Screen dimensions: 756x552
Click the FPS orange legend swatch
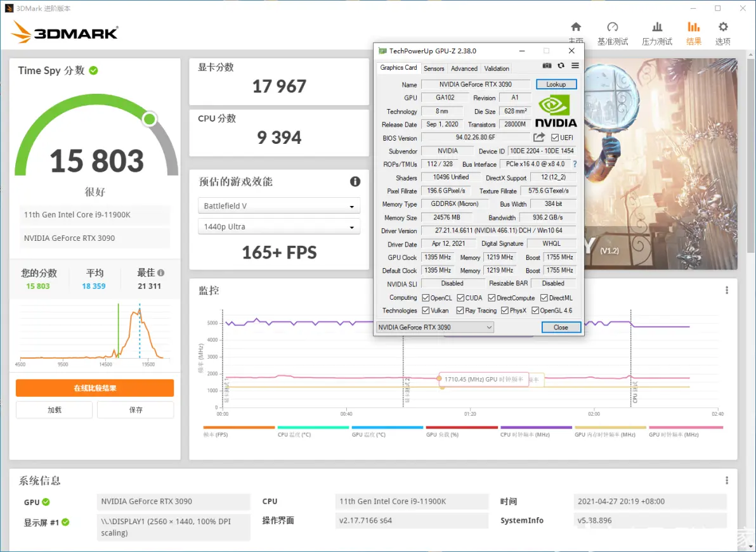coord(238,427)
